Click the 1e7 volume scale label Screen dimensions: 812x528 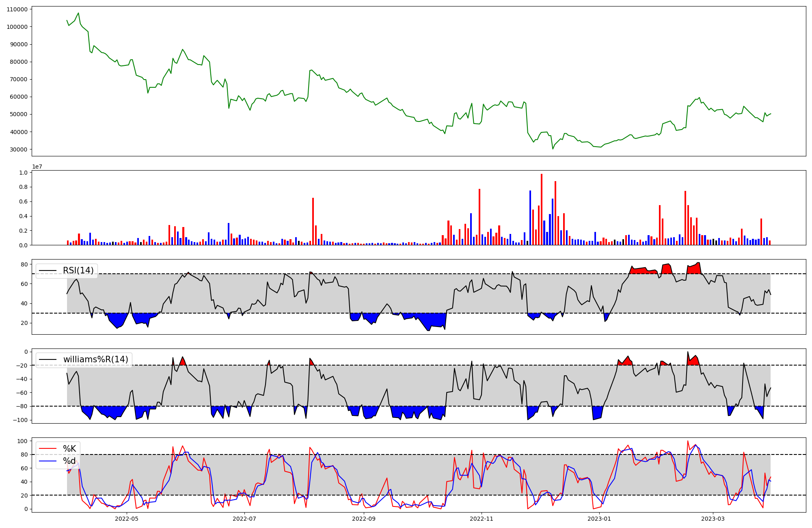pos(37,167)
